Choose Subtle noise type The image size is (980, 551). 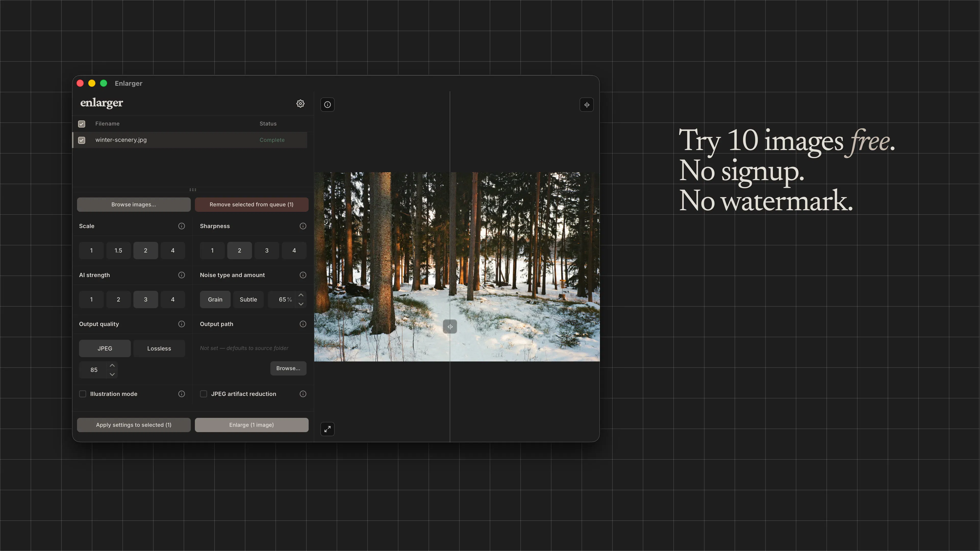point(248,299)
